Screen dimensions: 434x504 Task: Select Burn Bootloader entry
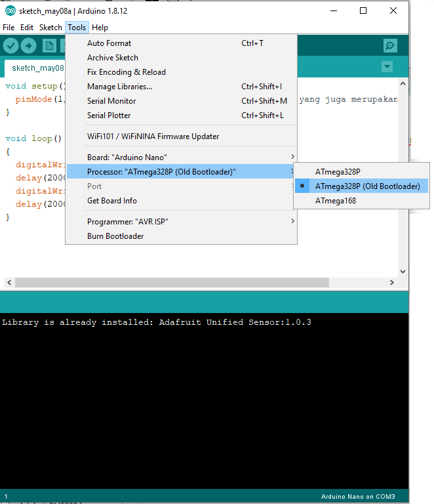point(181,236)
